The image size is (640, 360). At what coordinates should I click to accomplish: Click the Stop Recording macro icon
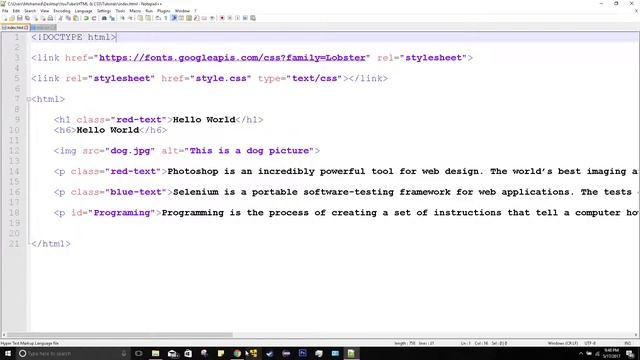(229, 18)
